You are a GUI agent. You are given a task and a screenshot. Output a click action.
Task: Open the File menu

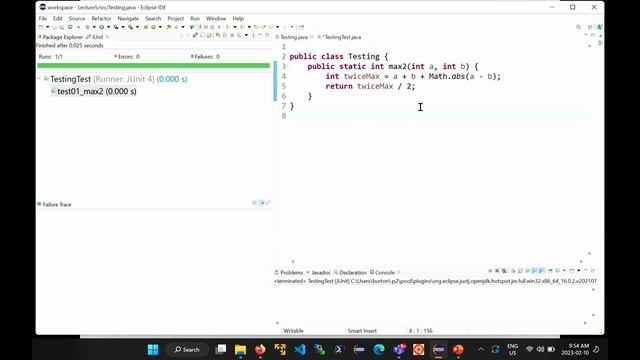click(42, 18)
